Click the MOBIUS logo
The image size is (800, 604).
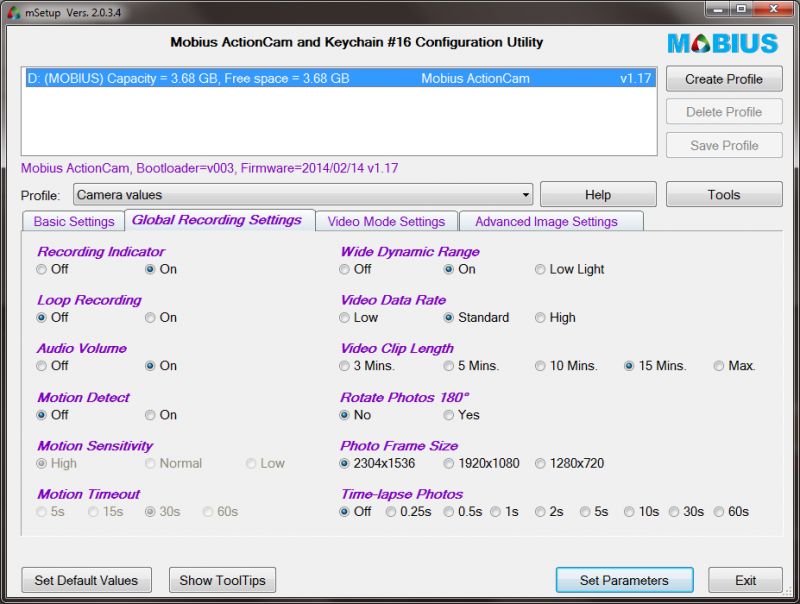pos(722,43)
